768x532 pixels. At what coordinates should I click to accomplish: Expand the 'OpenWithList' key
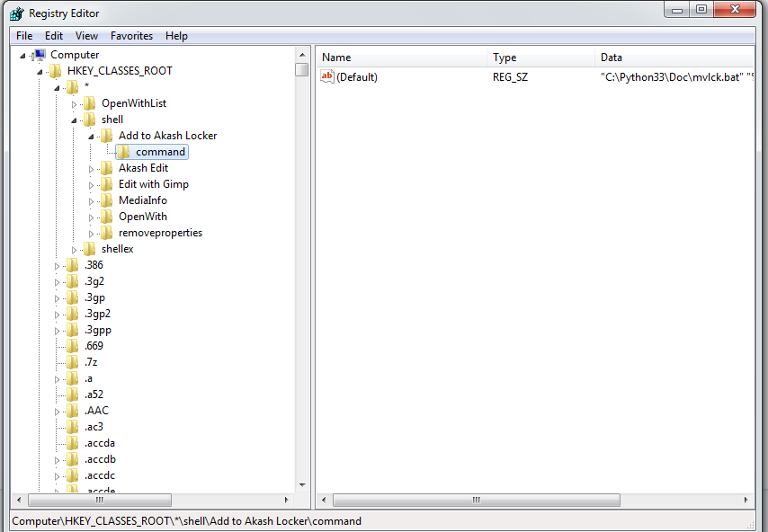point(75,103)
